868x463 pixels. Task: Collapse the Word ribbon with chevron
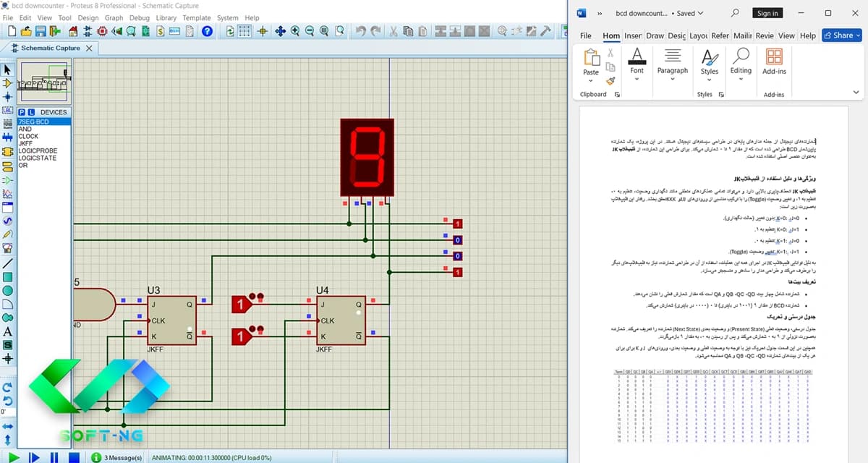pyautogui.click(x=857, y=93)
